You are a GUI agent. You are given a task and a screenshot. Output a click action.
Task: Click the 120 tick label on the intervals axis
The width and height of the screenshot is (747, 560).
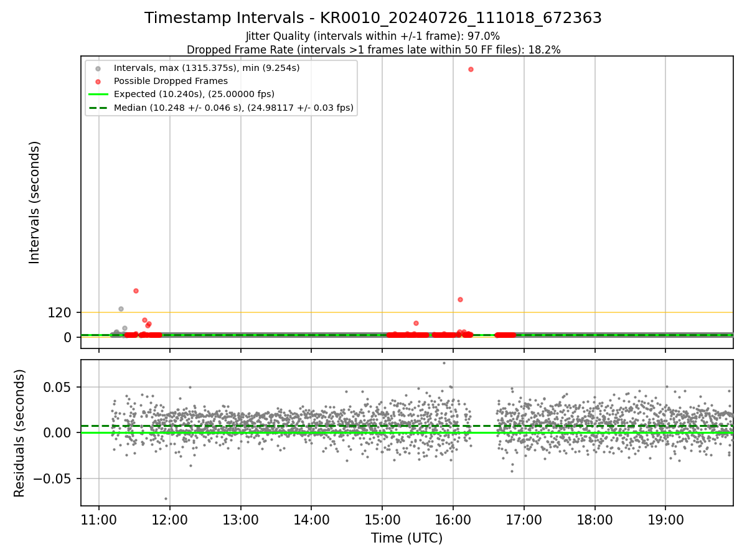[x=60, y=312]
